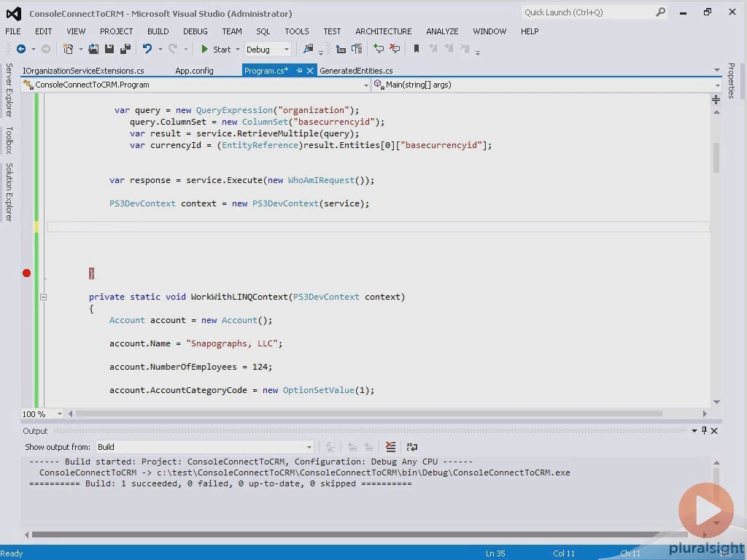The height and width of the screenshot is (560, 747).
Task: Open the TOOLS menu
Action: coord(297,31)
